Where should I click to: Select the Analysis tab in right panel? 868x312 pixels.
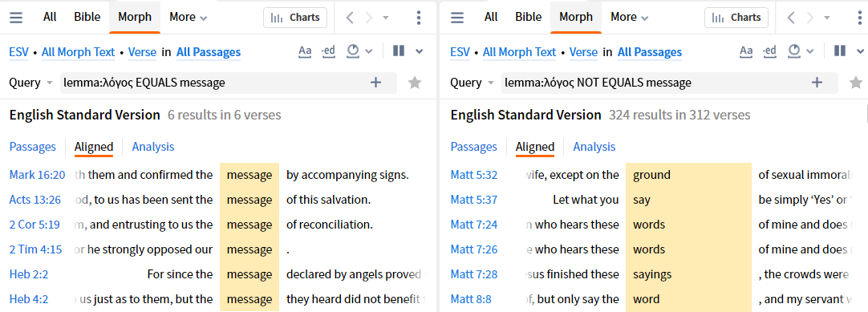click(x=594, y=147)
